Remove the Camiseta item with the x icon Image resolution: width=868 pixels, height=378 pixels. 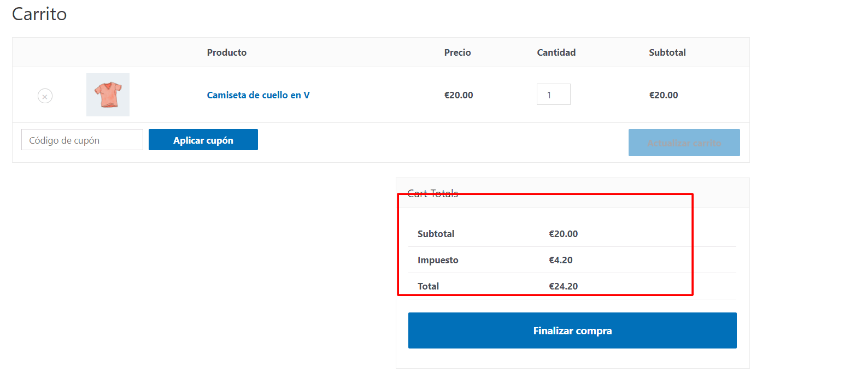45,96
